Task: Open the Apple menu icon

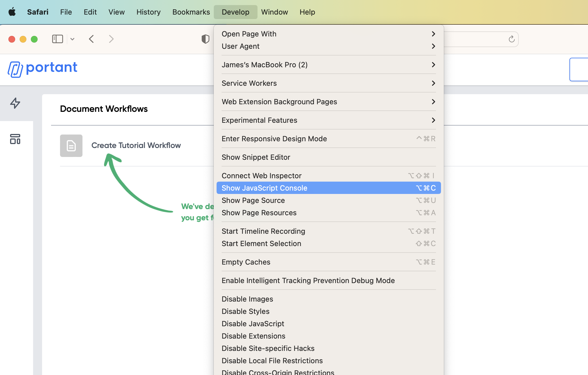Action: (12, 12)
